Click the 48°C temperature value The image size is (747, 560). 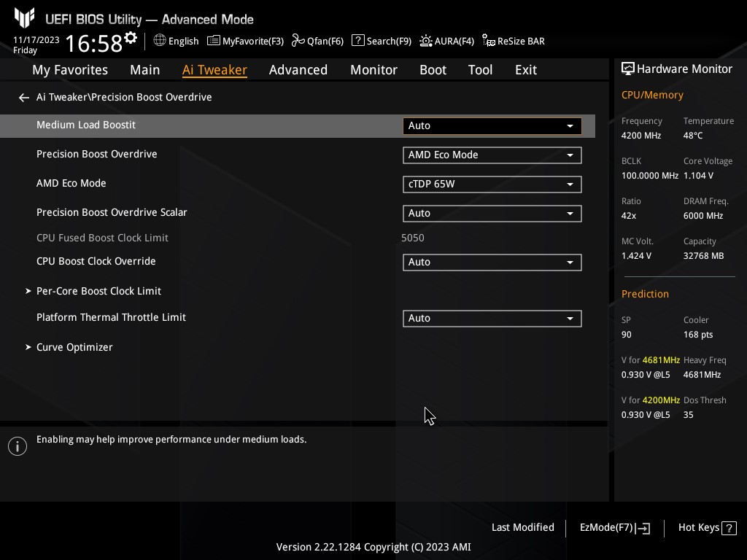pos(693,136)
